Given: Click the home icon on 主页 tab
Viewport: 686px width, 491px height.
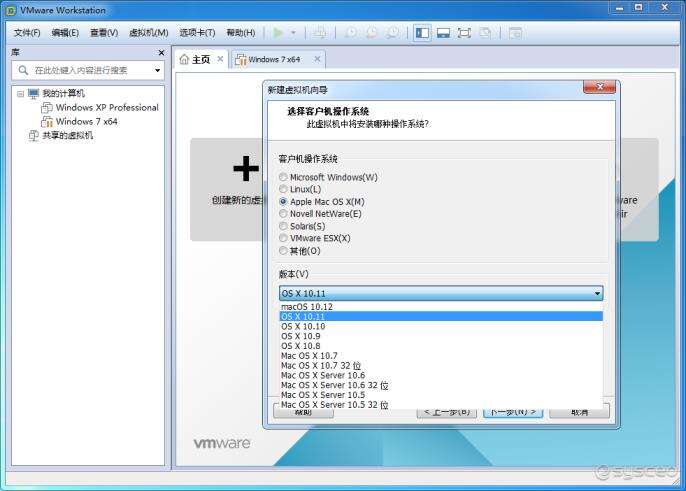Looking at the screenshot, I should coord(184,60).
